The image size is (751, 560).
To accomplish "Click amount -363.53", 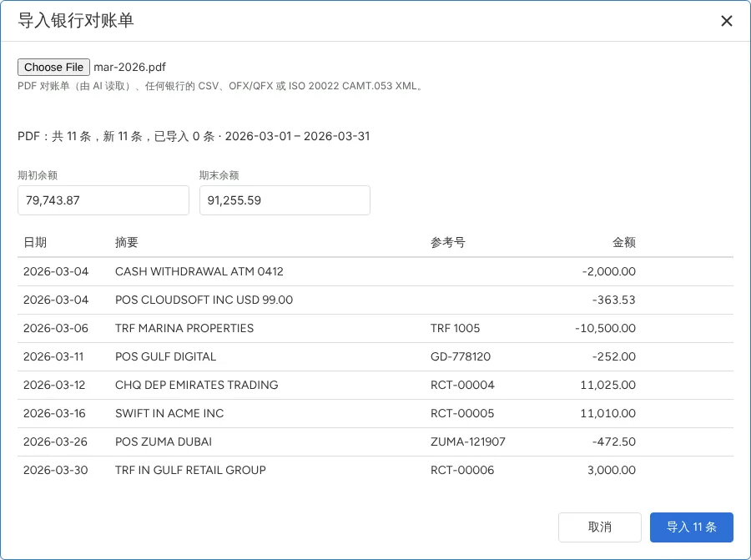I will (x=613, y=300).
